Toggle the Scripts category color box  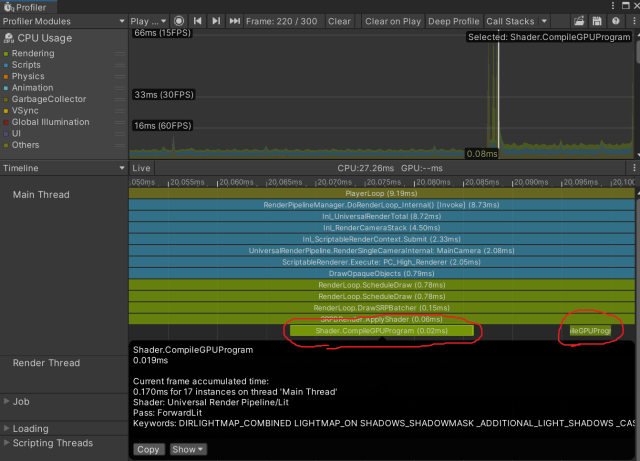[6, 65]
